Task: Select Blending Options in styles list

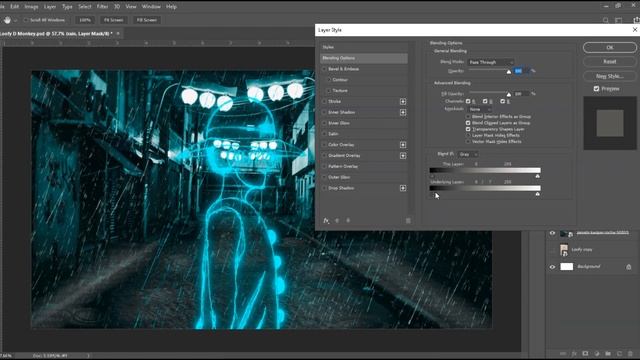Action: click(364, 58)
